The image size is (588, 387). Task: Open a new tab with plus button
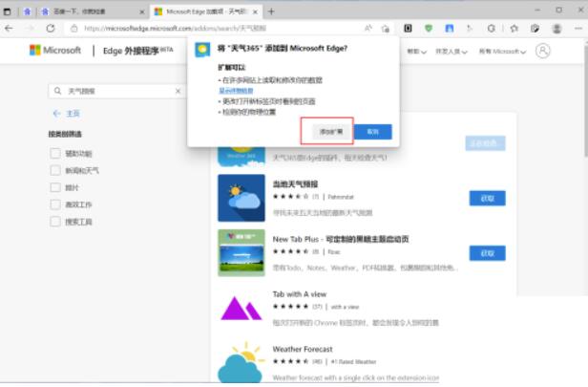tap(271, 11)
